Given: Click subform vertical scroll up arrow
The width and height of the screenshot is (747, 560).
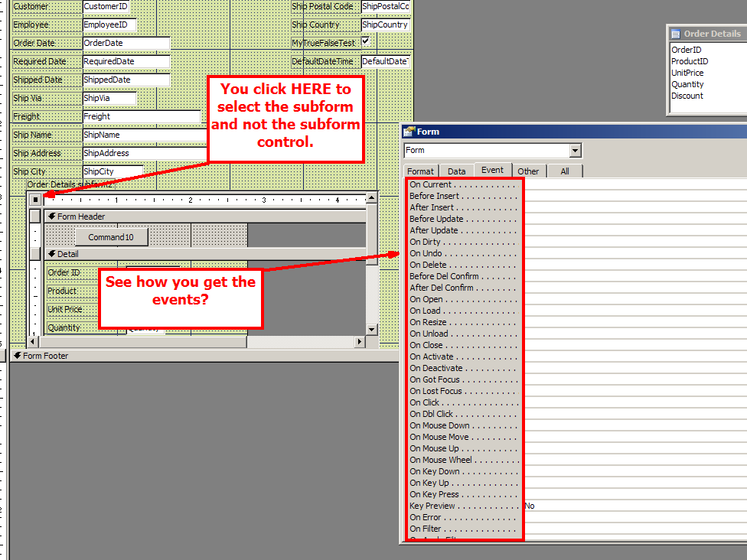Looking at the screenshot, I should pos(372,197).
